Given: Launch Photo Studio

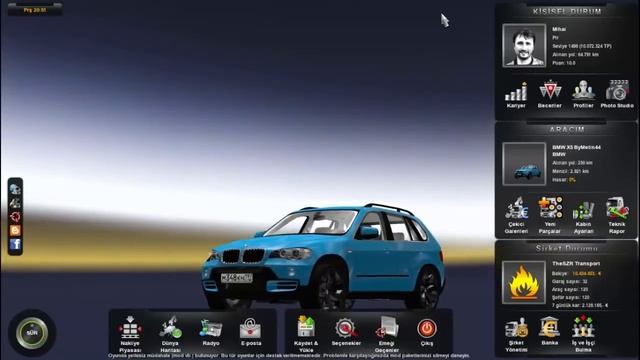Looking at the screenshot, I should point(617,95).
